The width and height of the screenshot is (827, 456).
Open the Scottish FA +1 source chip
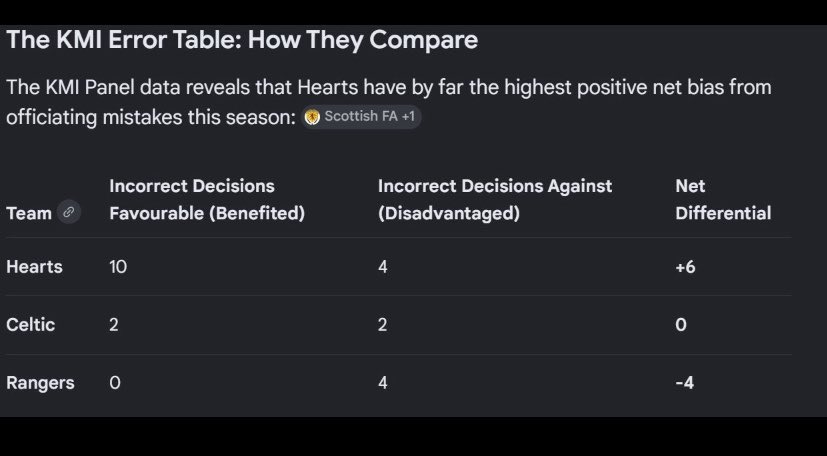pyautogui.click(x=361, y=117)
